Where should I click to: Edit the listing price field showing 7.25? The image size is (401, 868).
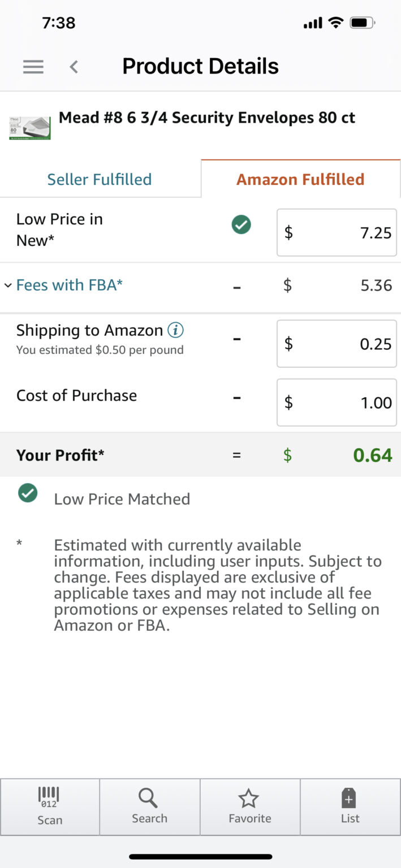point(336,232)
